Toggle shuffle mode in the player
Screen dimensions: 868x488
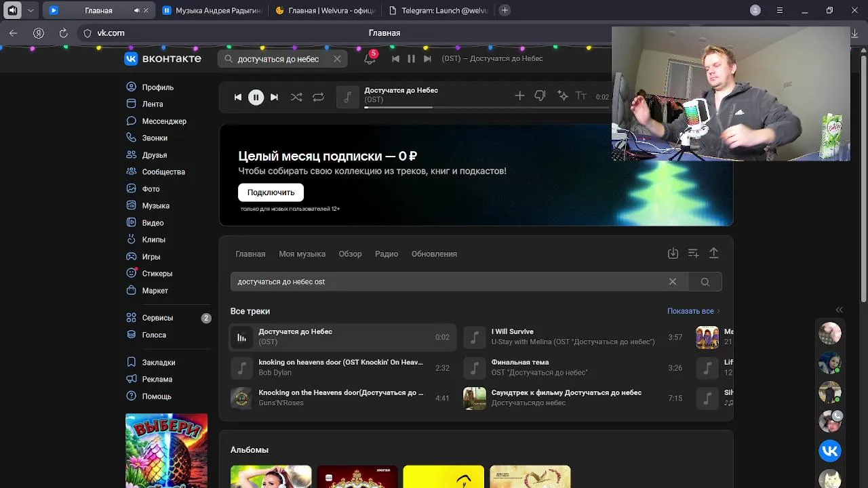coord(296,97)
